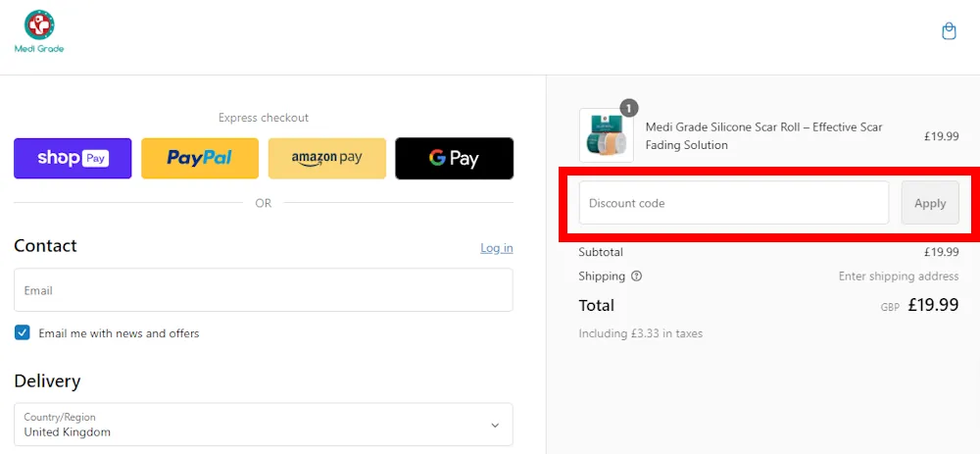Pay with Google Pay button
980x454 pixels.
tap(455, 158)
